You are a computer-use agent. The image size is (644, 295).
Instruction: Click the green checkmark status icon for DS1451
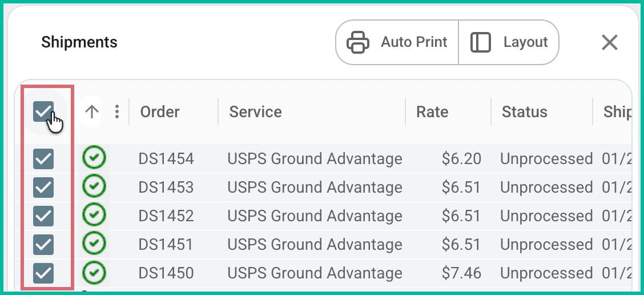point(94,244)
